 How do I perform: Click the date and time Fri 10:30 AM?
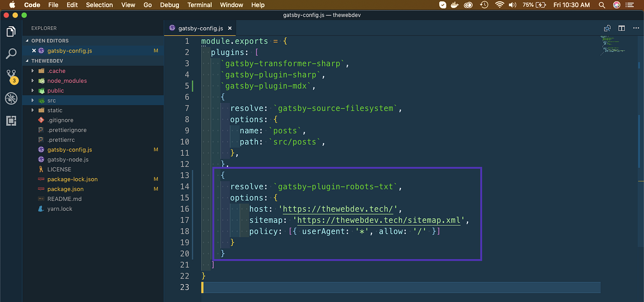coord(572,5)
